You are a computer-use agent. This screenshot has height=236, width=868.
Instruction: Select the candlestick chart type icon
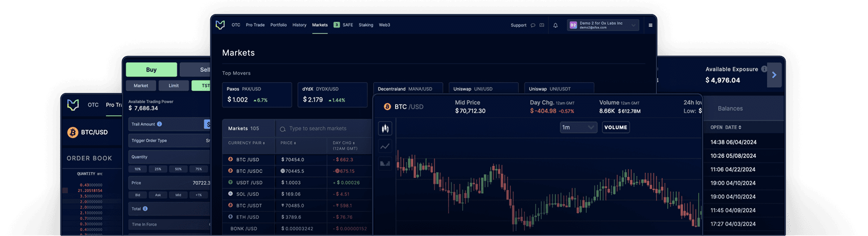tap(385, 128)
